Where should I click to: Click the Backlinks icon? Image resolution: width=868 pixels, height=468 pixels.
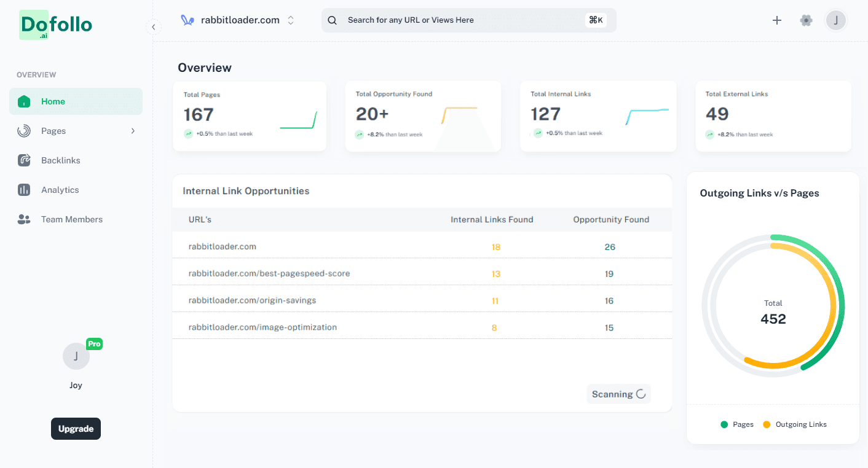(24, 160)
